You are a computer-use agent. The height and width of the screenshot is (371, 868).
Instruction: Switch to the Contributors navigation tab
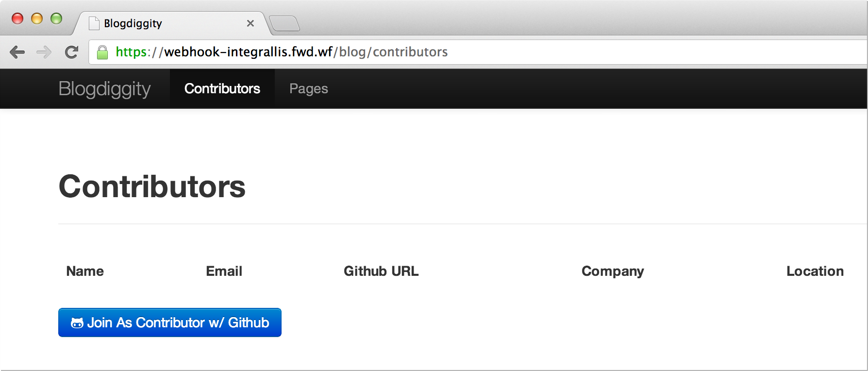[222, 88]
